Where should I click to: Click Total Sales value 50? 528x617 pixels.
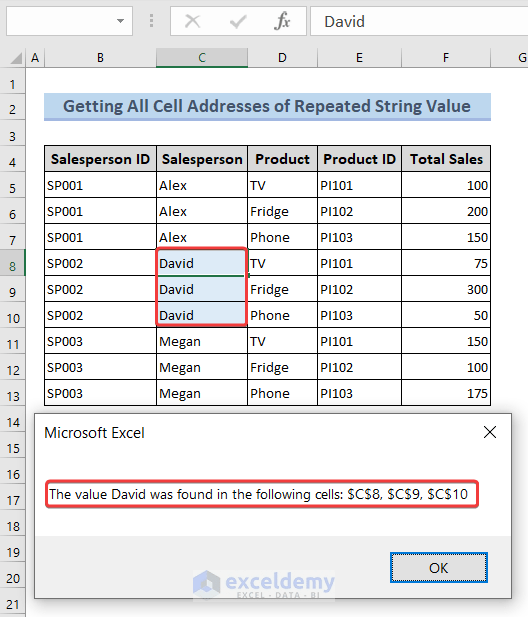pyautogui.click(x=446, y=315)
